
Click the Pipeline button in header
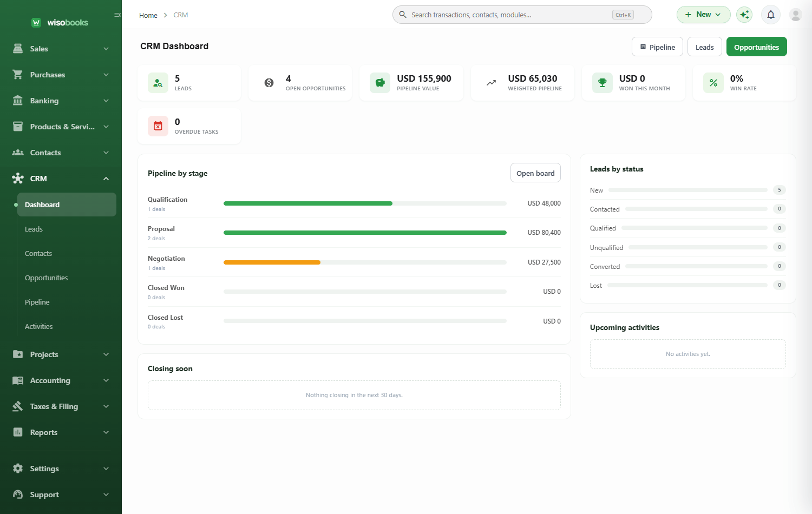(657, 47)
